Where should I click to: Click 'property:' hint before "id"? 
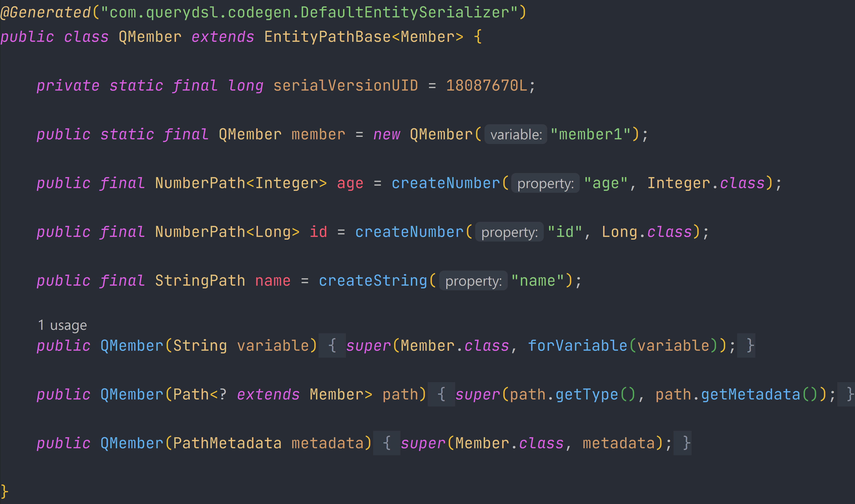[509, 232]
